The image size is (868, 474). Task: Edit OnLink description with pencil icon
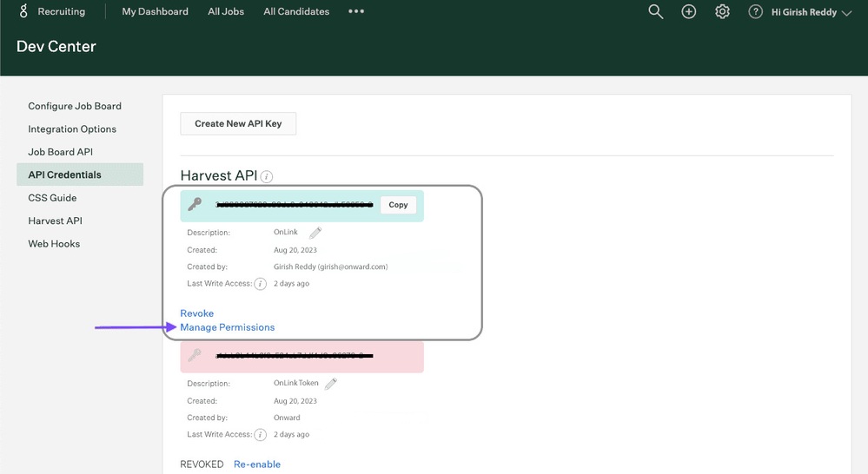(315, 233)
